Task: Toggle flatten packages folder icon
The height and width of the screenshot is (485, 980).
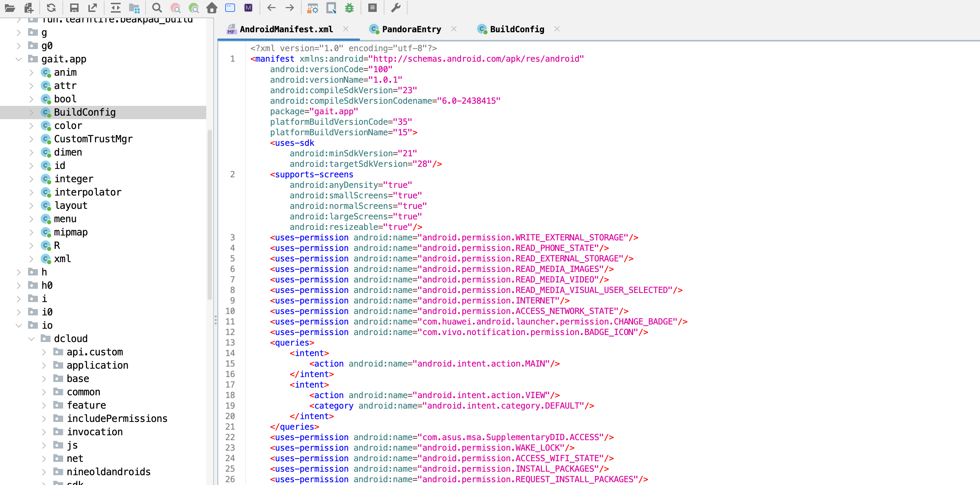Action: 134,8
